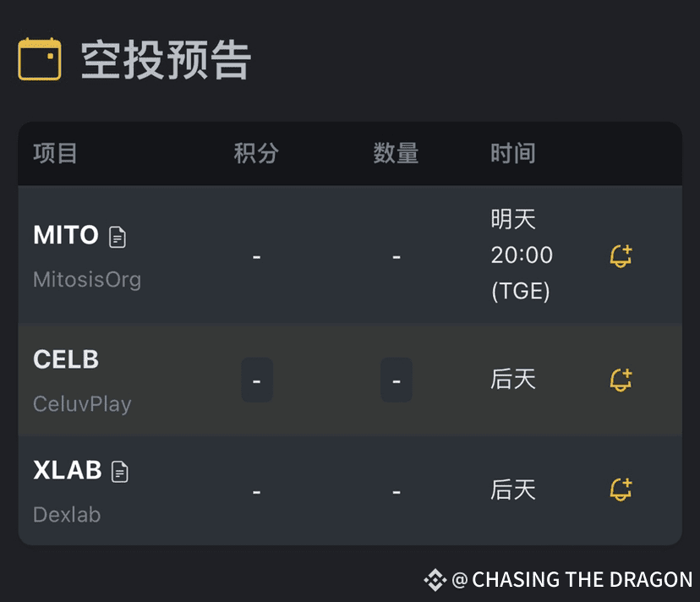
Task: Click the @CHASING THE DRAGON watermark
Action: tap(571, 580)
